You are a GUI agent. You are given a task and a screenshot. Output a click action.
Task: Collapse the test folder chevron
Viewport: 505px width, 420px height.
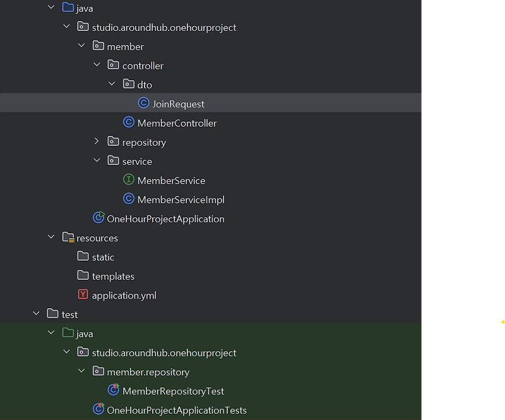(x=36, y=313)
